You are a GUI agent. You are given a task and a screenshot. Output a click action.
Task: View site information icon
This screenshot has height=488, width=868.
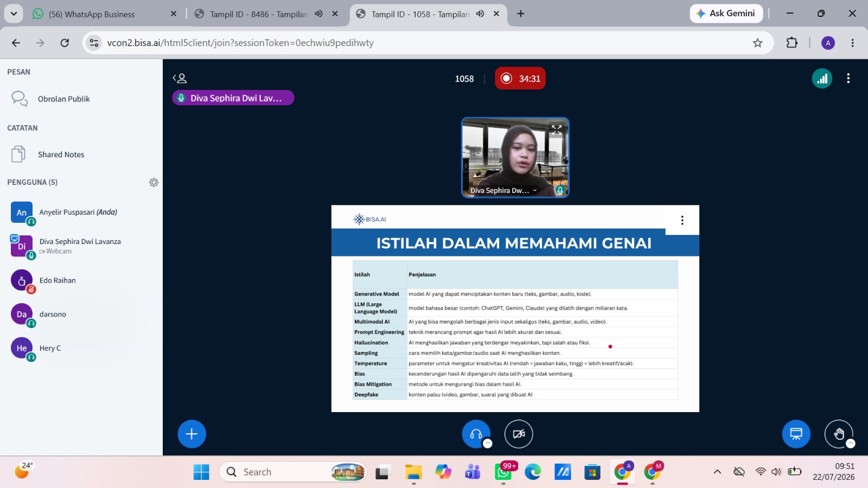(x=94, y=43)
